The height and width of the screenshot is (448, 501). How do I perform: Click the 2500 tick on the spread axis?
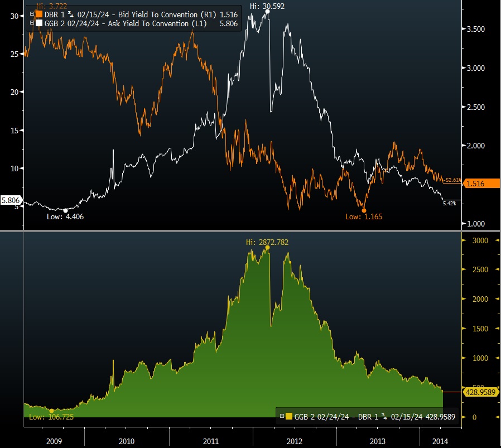coord(480,269)
